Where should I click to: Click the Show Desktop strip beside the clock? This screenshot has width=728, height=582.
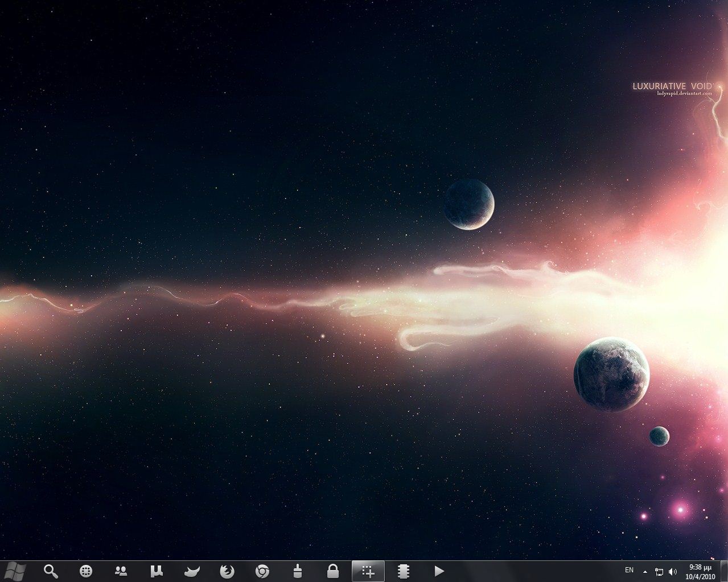(x=723, y=571)
